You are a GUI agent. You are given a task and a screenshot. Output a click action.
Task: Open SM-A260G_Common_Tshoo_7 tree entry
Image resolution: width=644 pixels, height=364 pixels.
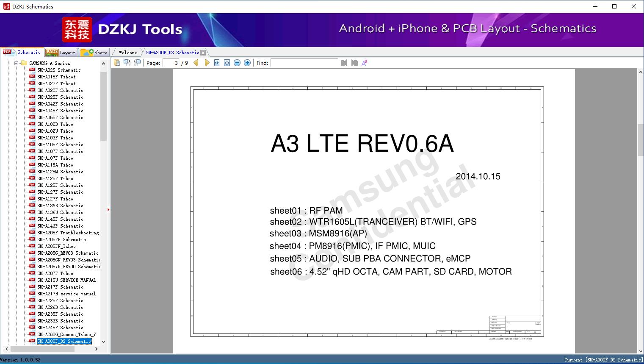[66, 334]
